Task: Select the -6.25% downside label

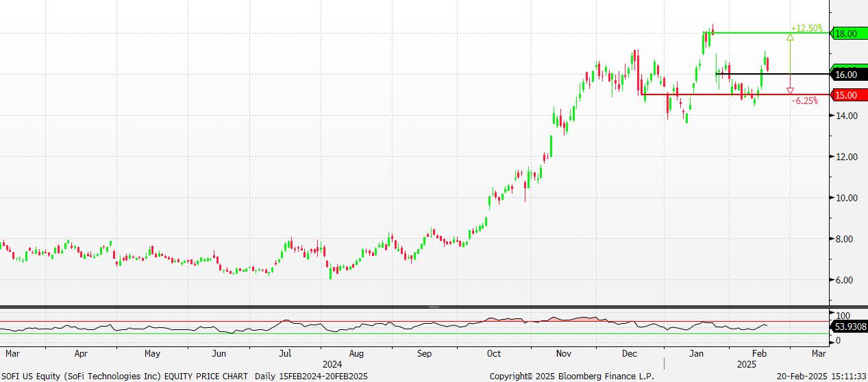Action: [804, 101]
